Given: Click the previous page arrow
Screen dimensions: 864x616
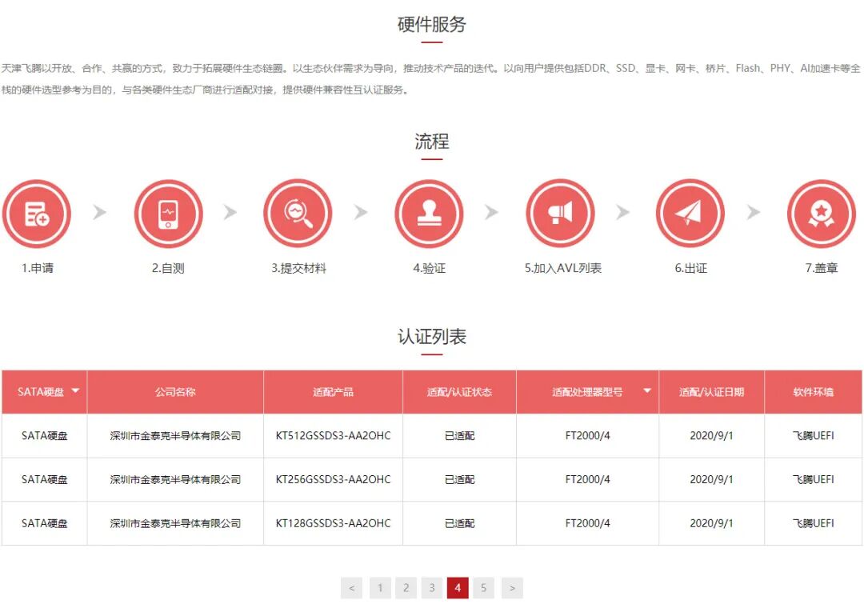Looking at the screenshot, I should click(x=352, y=587).
